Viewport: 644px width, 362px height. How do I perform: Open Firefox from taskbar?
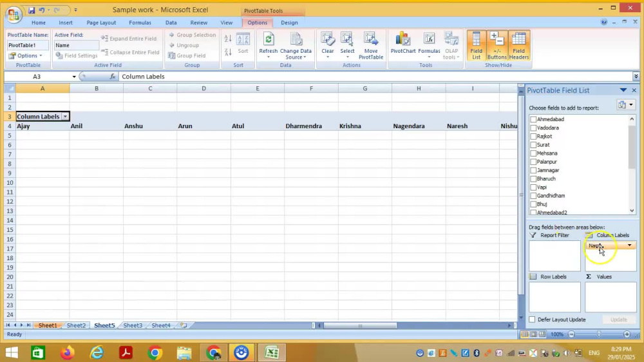[x=67, y=352]
